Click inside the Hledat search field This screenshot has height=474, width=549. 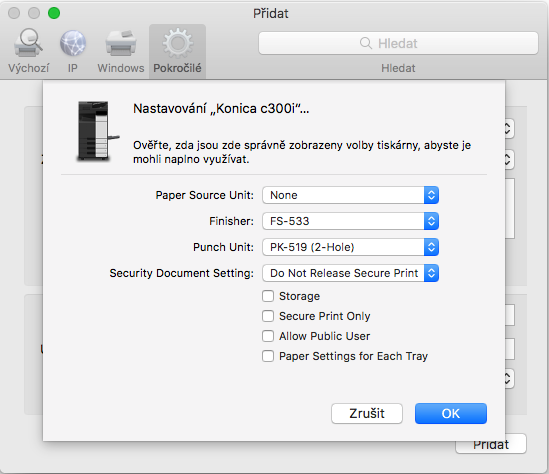click(x=398, y=43)
